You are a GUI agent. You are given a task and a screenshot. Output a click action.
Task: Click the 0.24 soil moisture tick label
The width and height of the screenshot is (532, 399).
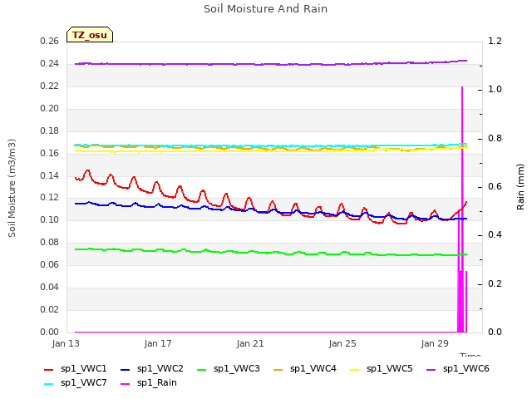pos(50,63)
